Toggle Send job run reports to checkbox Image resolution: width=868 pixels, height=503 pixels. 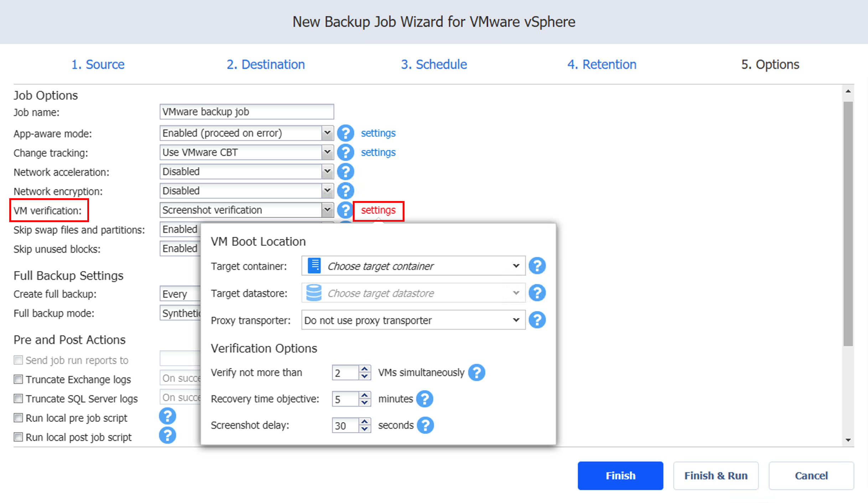coord(18,360)
